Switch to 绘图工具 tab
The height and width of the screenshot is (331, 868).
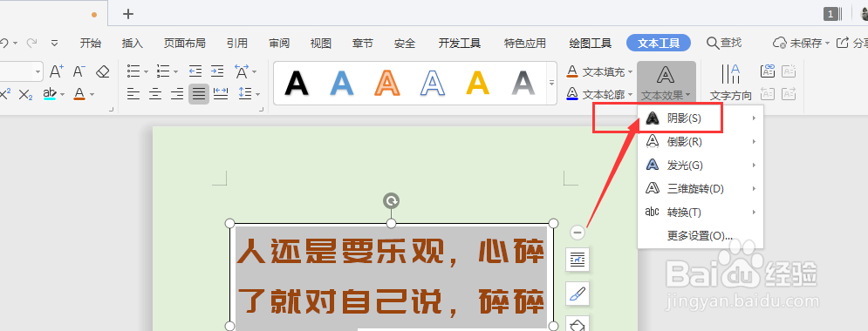click(x=590, y=43)
